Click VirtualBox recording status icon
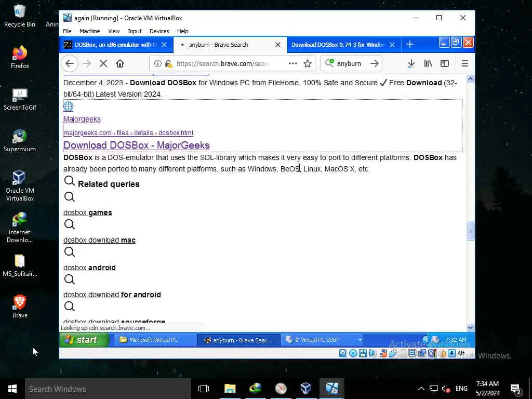This screenshot has height=399, width=532. (x=422, y=353)
